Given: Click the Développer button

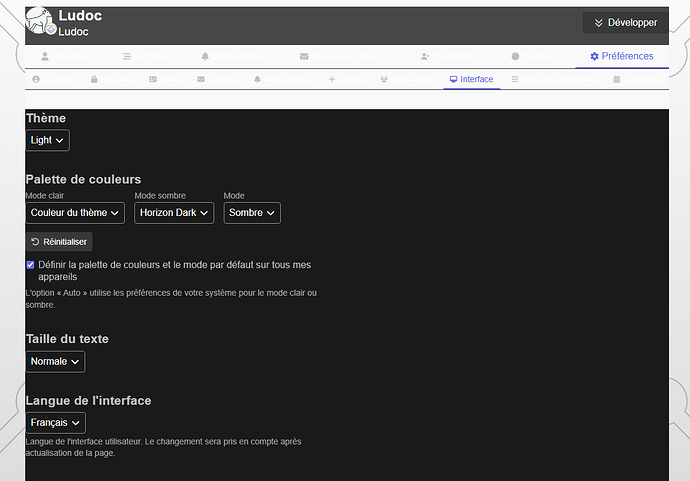Looking at the screenshot, I should pos(626,23).
